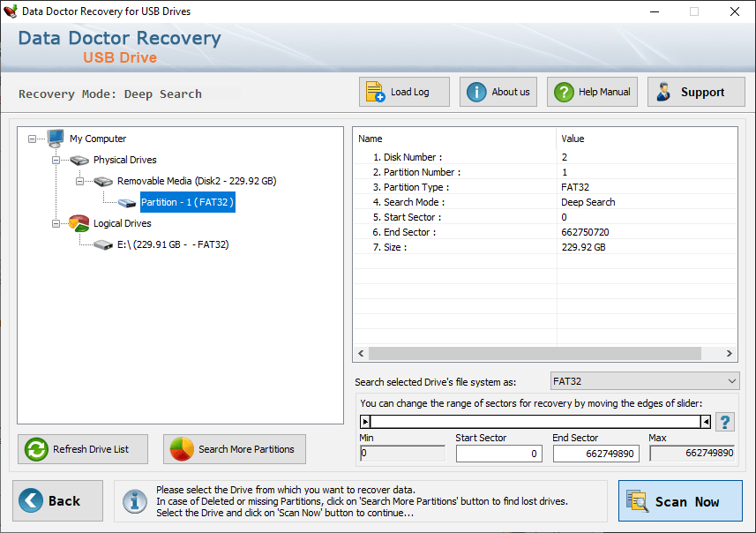
Task: Click the Scan Now magnifier icon
Action: pyautogui.click(x=638, y=500)
